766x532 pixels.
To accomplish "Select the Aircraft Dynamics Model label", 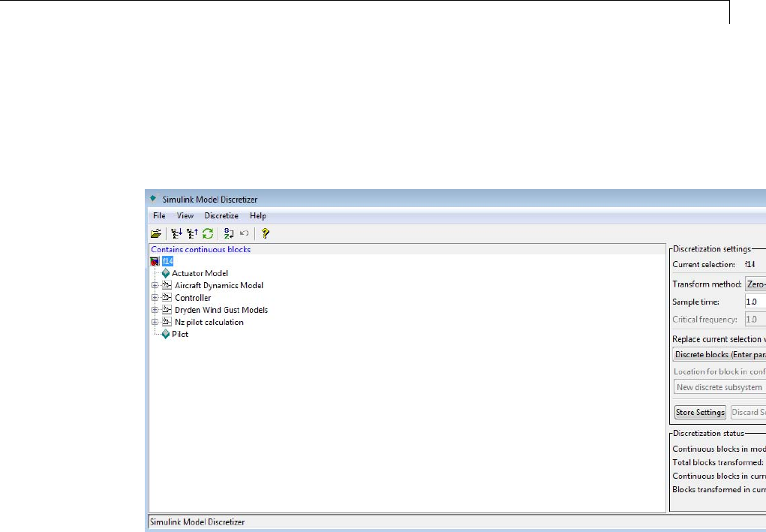I will (219, 285).
